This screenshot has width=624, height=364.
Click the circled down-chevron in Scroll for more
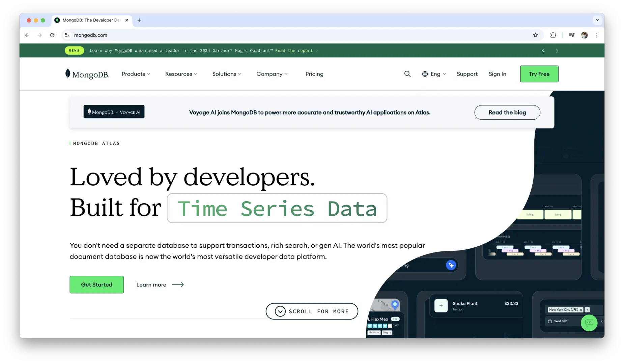[x=280, y=311]
